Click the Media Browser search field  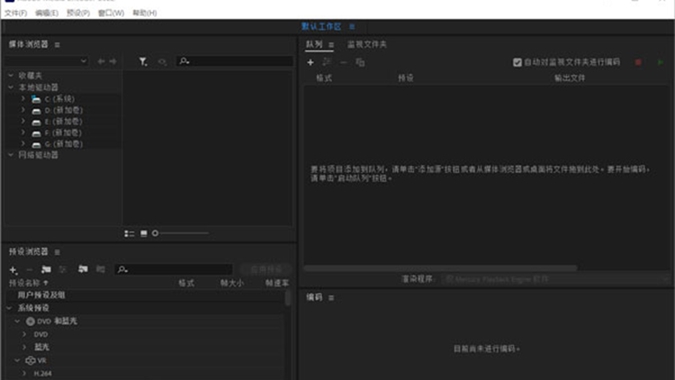[x=235, y=61]
